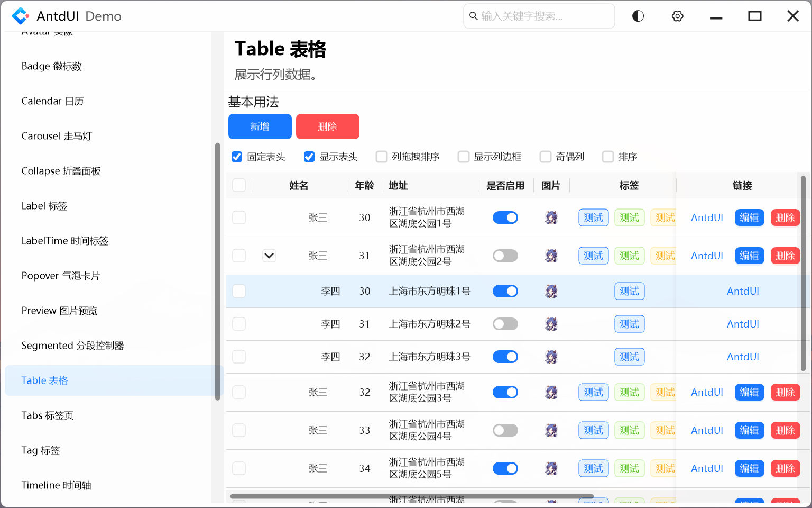Screen dimensions: 812x508
Task: Click the blue 测试 tag in 上海市东方明珠3号 row
Action: [629, 357]
